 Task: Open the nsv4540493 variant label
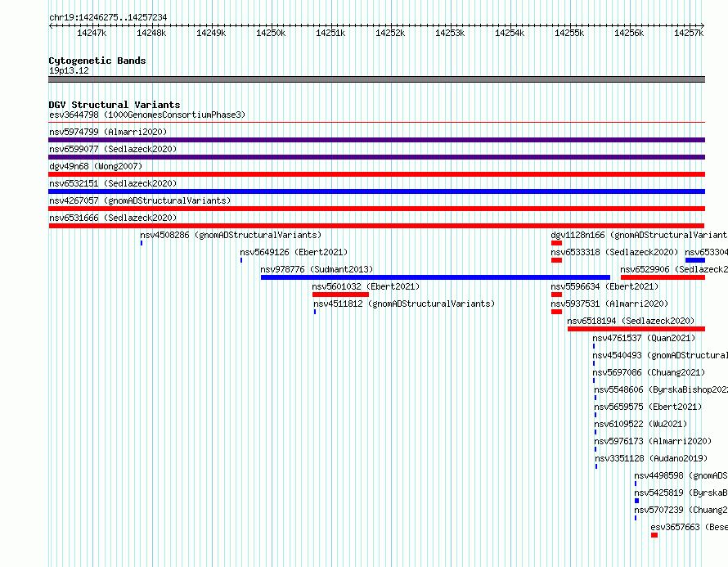click(660, 355)
